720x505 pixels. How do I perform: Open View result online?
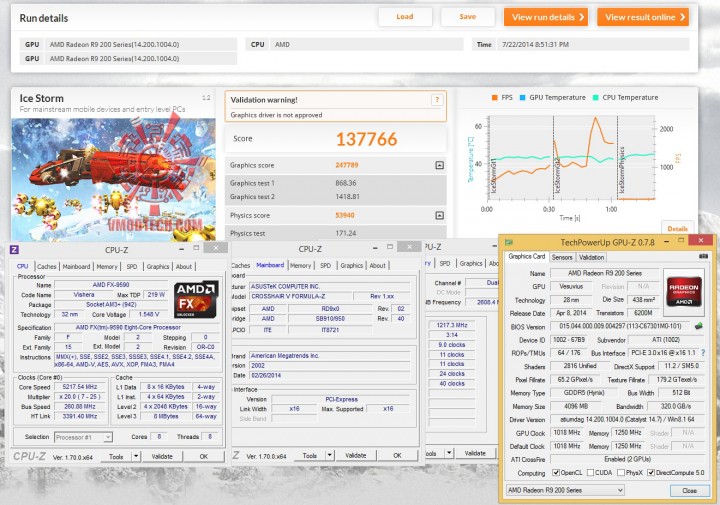[x=643, y=17]
